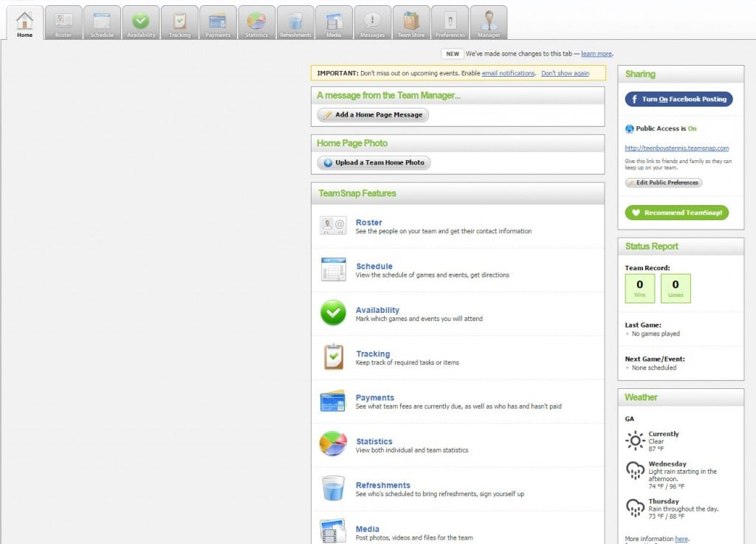The image size is (756, 544).
Task: Click the 'None scheduled' text
Action: click(654, 368)
